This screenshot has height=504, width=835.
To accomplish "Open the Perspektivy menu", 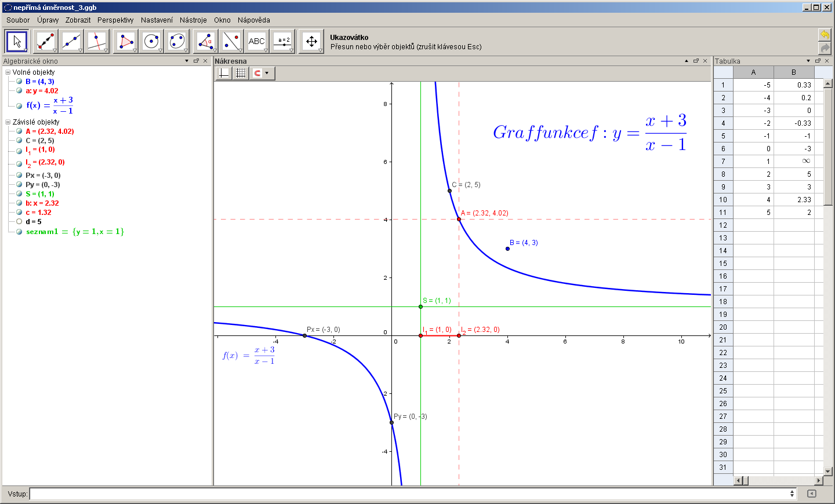I will click(115, 20).
